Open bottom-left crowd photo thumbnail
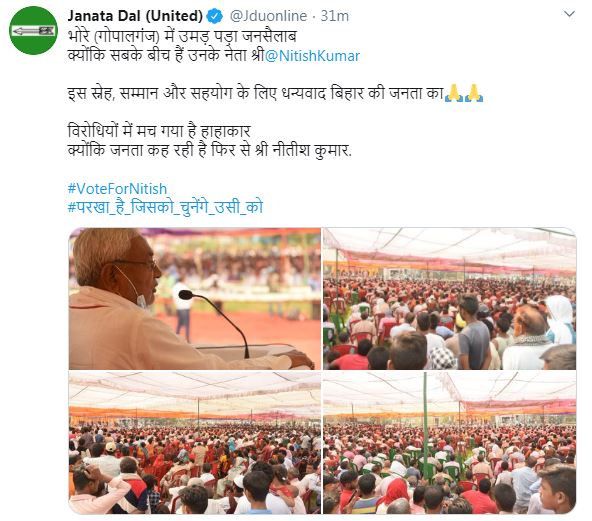The image size is (592, 521). 194,442
